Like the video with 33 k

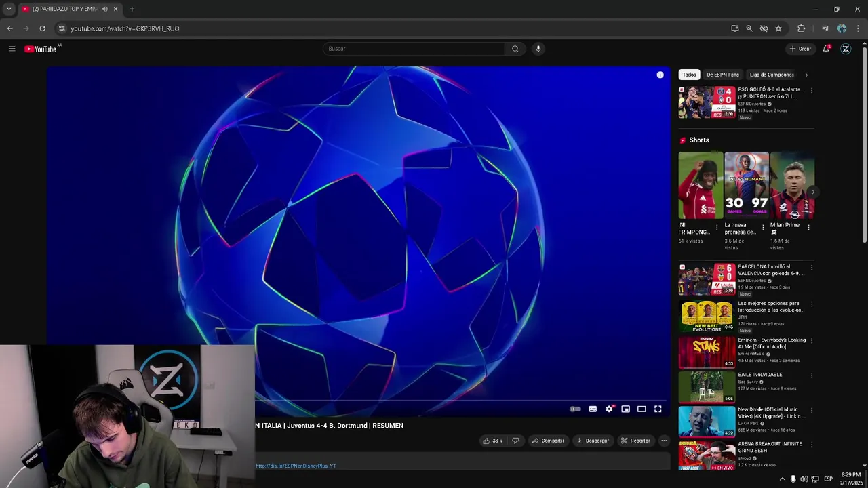coord(492,441)
